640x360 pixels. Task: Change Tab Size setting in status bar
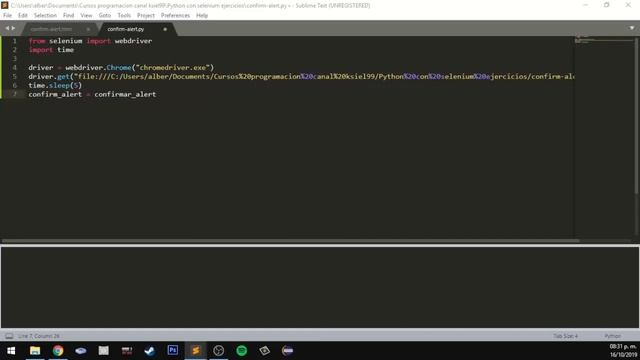[x=565, y=336]
